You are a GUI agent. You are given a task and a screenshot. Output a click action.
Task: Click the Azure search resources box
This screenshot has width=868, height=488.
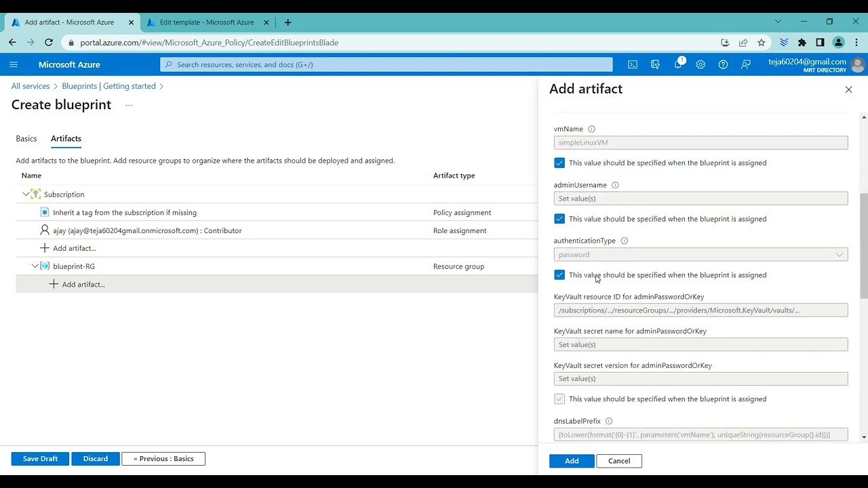[x=387, y=64]
